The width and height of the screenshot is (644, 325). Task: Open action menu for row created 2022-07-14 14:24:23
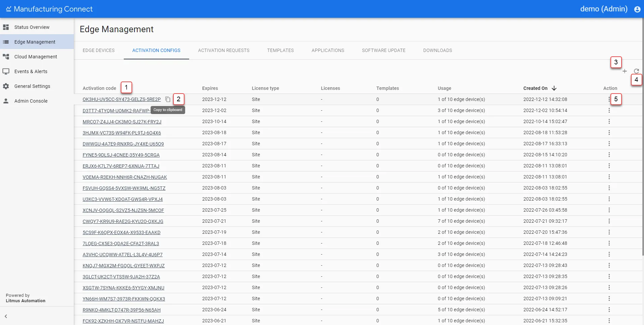click(609, 254)
